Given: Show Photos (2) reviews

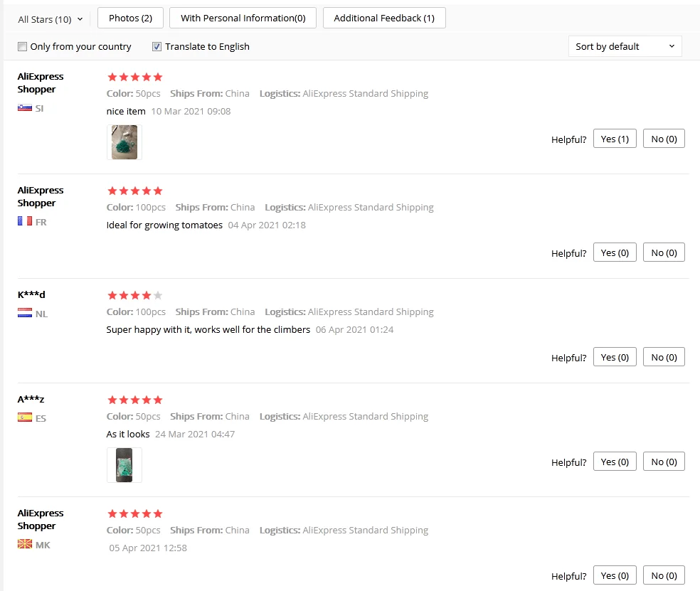Looking at the screenshot, I should pyautogui.click(x=130, y=18).
